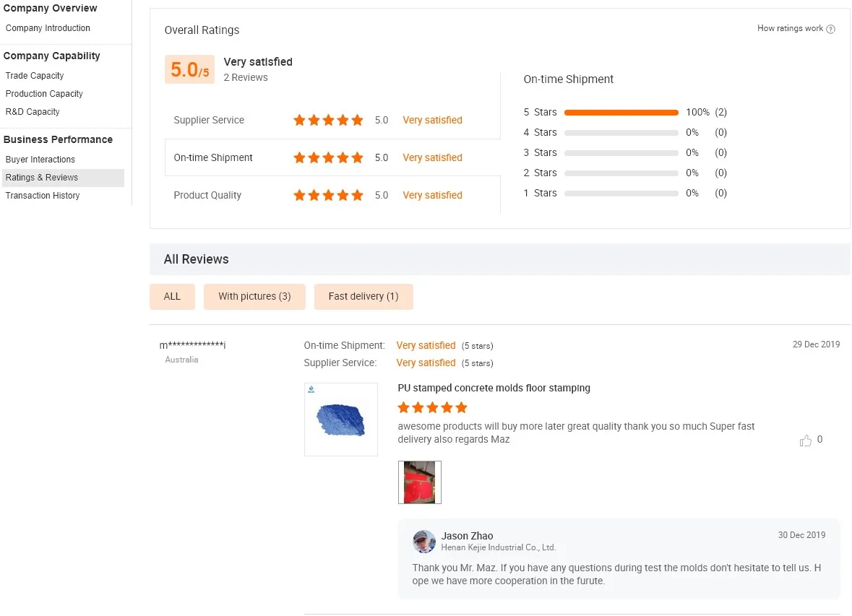This screenshot has height=616, width=852.
Task: Click Product Quality star rating row
Action: coord(328,196)
